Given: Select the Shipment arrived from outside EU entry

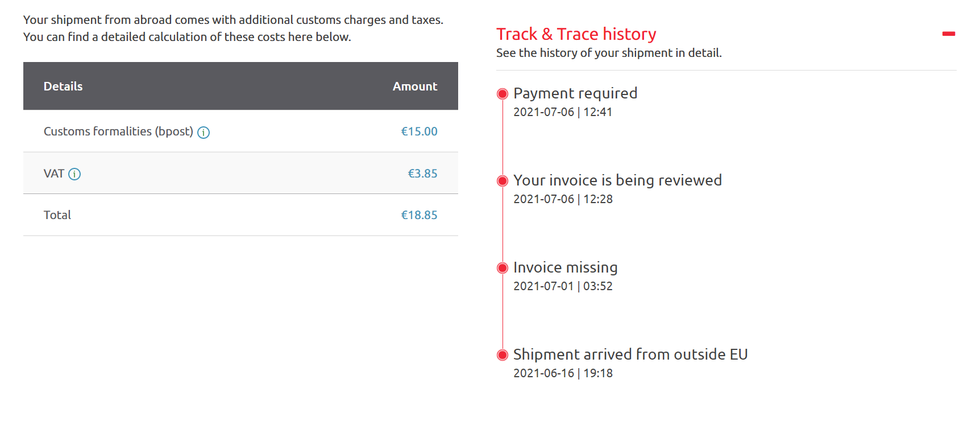Looking at the screenshot, I should click(630, 355).
